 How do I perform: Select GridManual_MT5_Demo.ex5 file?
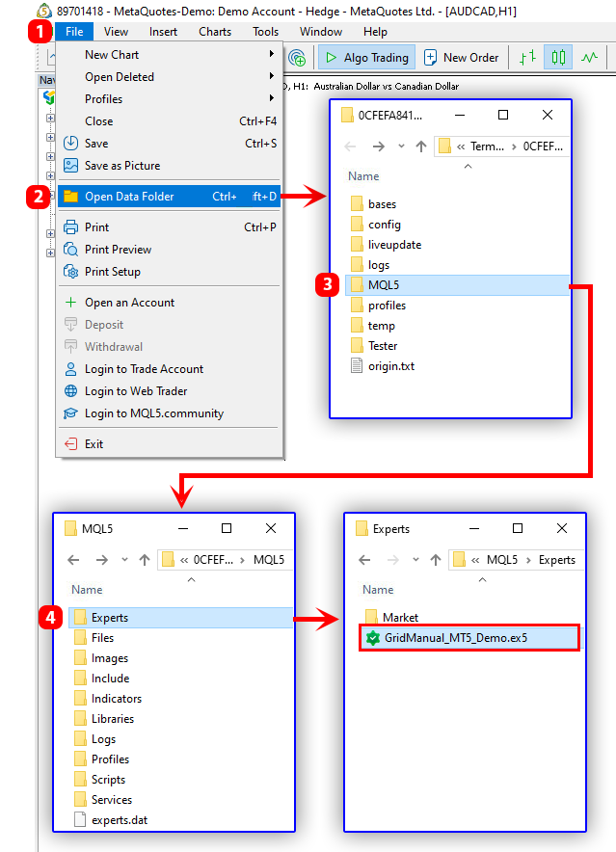469,637
